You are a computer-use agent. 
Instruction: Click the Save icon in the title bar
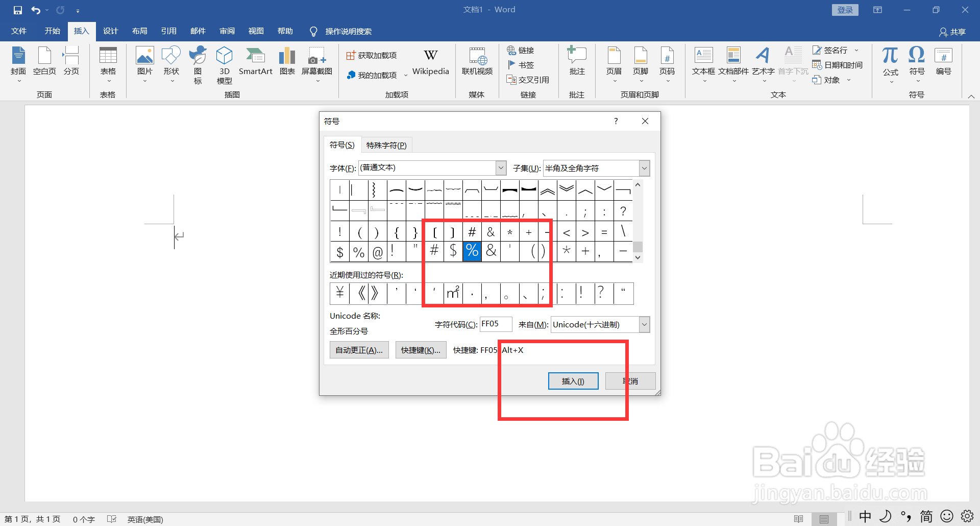18,10
